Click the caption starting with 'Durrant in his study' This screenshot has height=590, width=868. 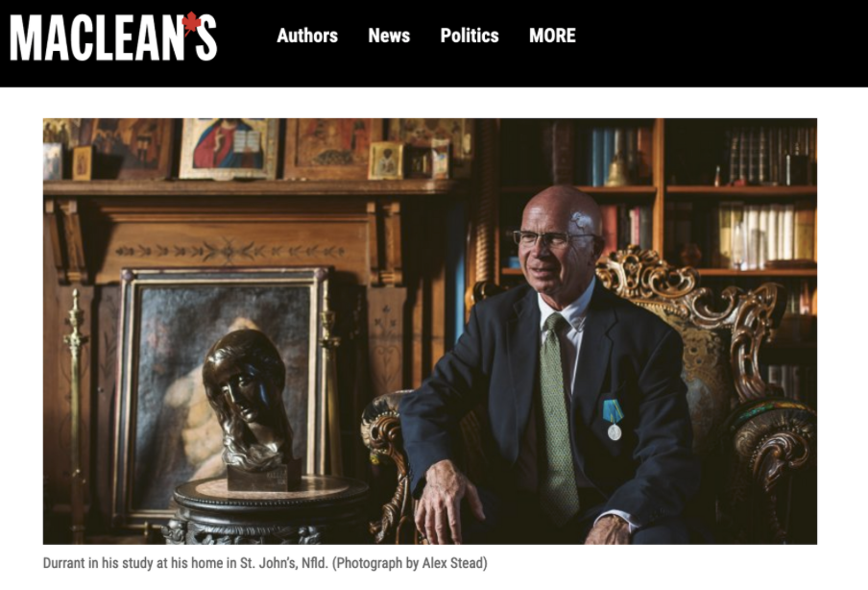pyautogui.click(x=265, y=563)
